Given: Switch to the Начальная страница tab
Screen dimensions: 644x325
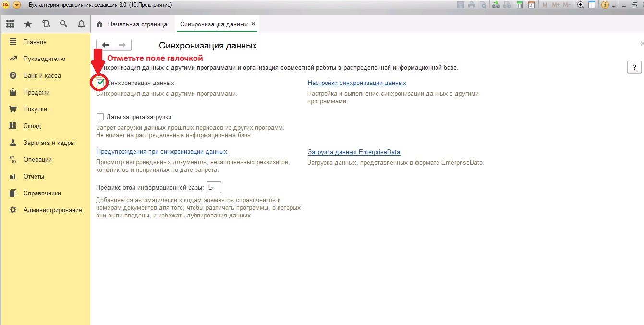Looking at the screenshot, I should (x=132, y=24).
